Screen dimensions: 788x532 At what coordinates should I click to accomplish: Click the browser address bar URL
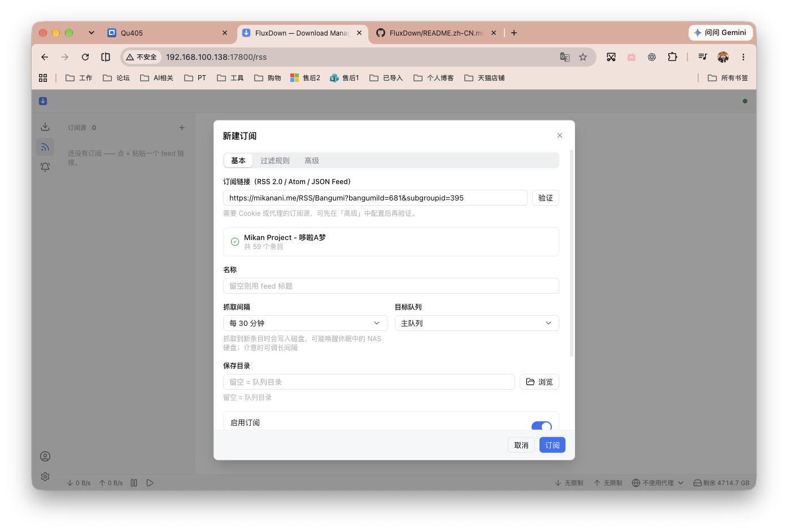[216, 57]
